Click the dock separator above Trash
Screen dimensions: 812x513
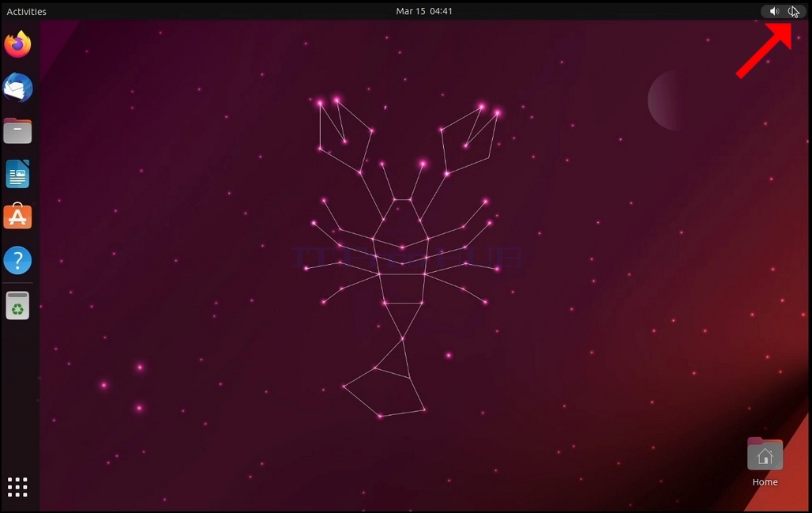point(17,283)
